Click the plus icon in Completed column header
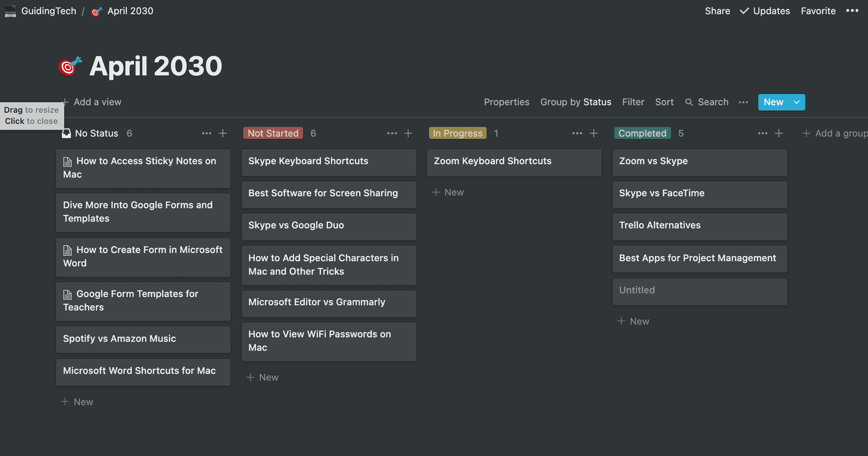 [779, 133]
